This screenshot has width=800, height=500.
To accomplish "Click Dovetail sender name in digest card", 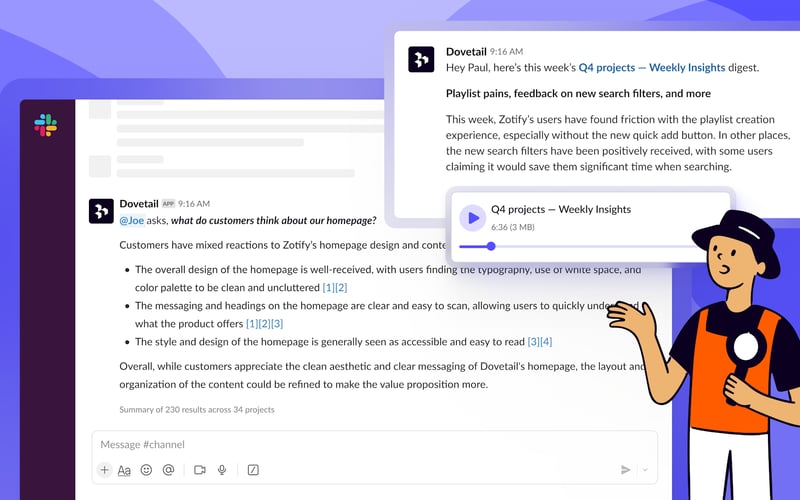I will coord(466,52).
